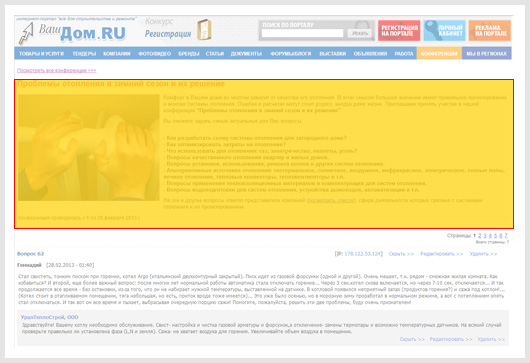This screenshot has height=363, width=530.
Task: Go to page 3 of questions
Action: pyautogui.click(x=485, y=236)
